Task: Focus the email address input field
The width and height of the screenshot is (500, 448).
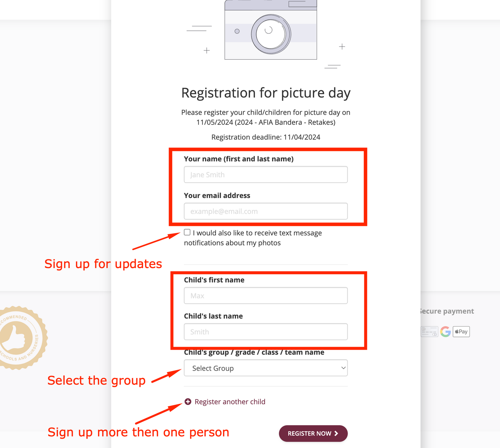Action: [x=266, y=211]
